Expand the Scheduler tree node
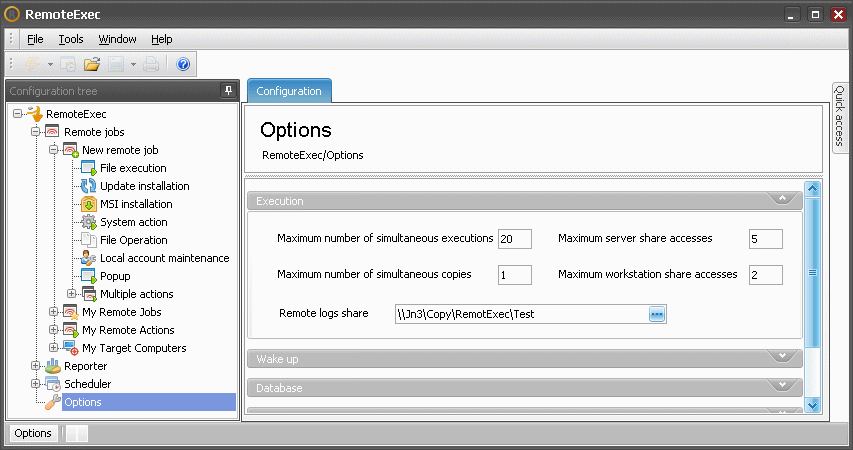 [x=35, y=384]
